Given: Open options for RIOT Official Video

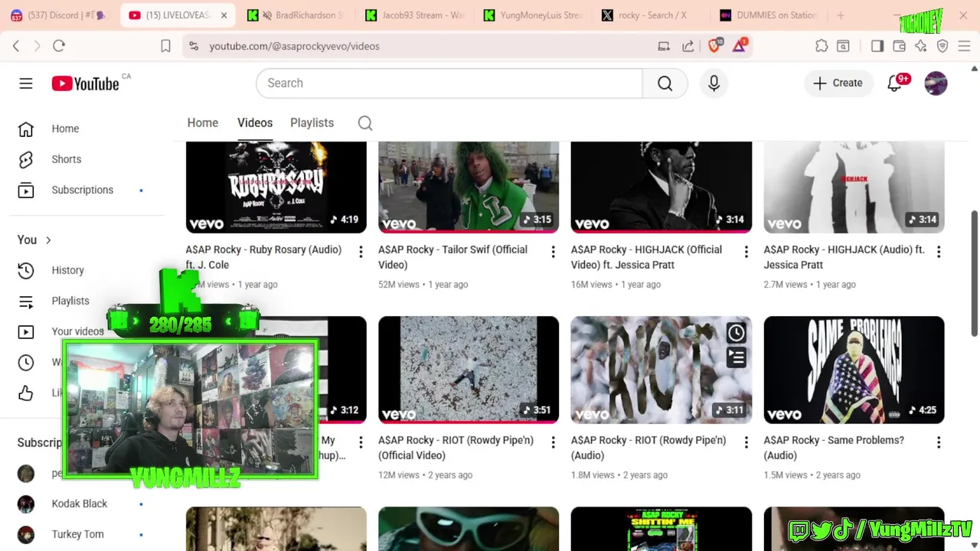Looking at the screenshot, I should (x=553, y=442).
